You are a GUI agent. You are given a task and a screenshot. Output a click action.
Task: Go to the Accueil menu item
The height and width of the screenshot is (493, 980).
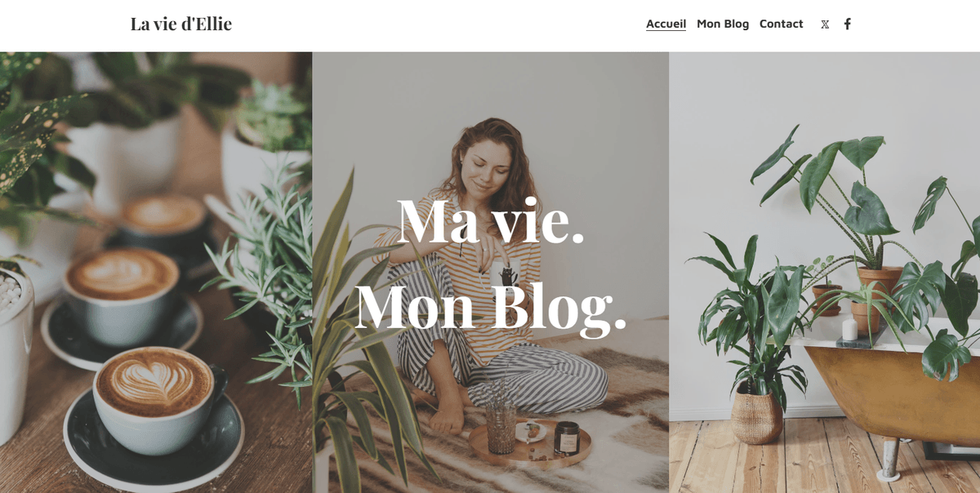click(x=666, y=24)
